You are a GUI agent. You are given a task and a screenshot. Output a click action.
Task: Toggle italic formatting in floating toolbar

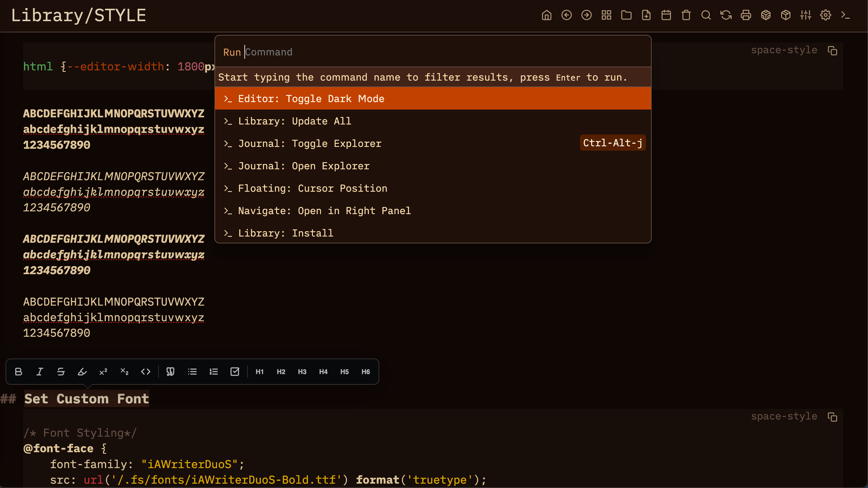tap(40, 372)
